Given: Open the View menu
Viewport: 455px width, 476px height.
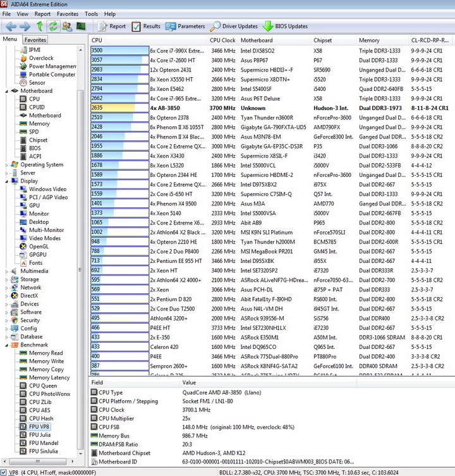Looking at the screenshot, I should [23, 14].
